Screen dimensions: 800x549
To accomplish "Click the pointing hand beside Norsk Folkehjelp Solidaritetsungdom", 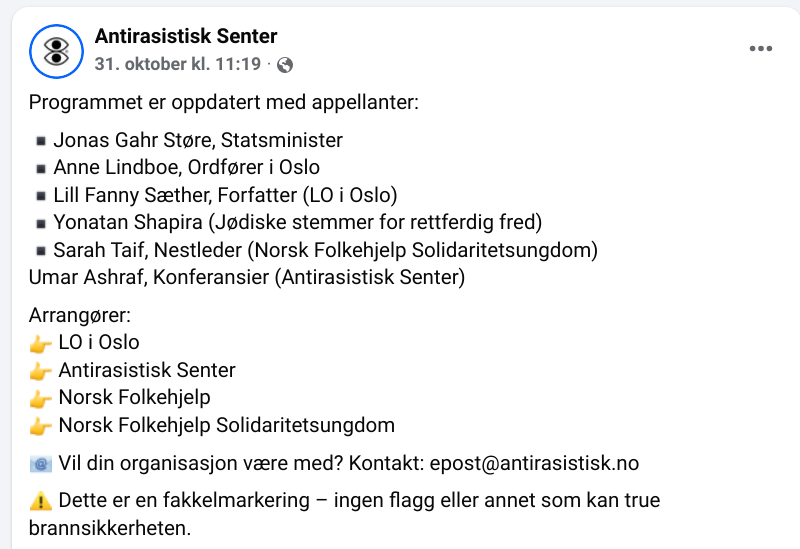I will tap(40, 426).
